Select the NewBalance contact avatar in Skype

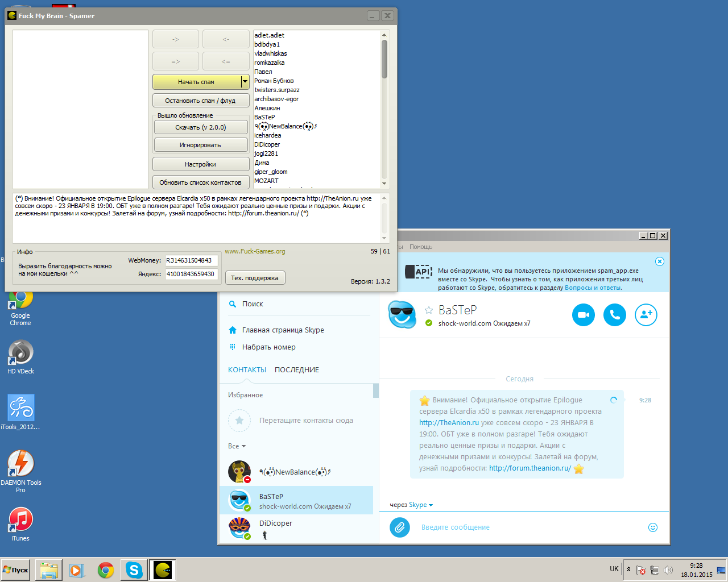239,472
